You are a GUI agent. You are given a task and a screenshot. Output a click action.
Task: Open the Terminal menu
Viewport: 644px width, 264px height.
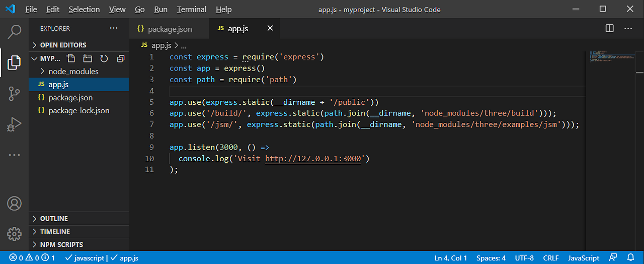pos(192,9)
